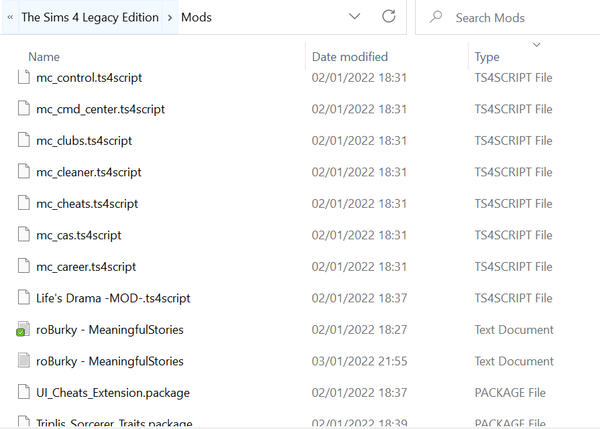Refresh the Mods folder view
The height and width of the screenshot is (429, 600).
pos(388,16)
